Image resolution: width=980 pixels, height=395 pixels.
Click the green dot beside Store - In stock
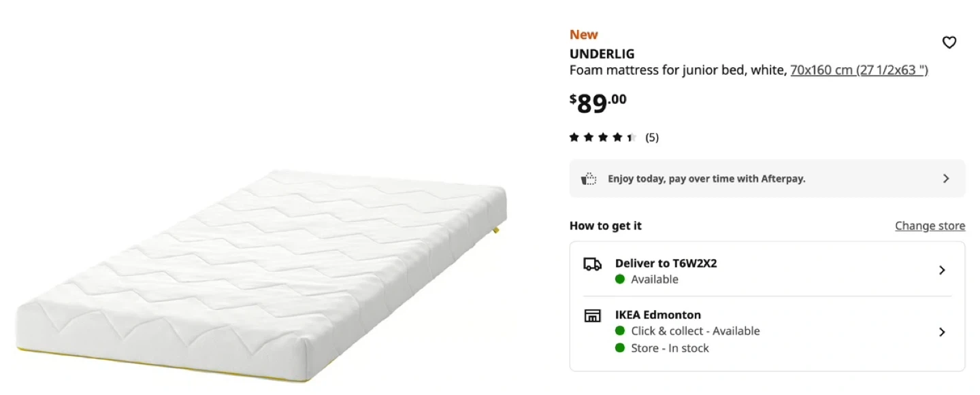[x=620, y=348]
